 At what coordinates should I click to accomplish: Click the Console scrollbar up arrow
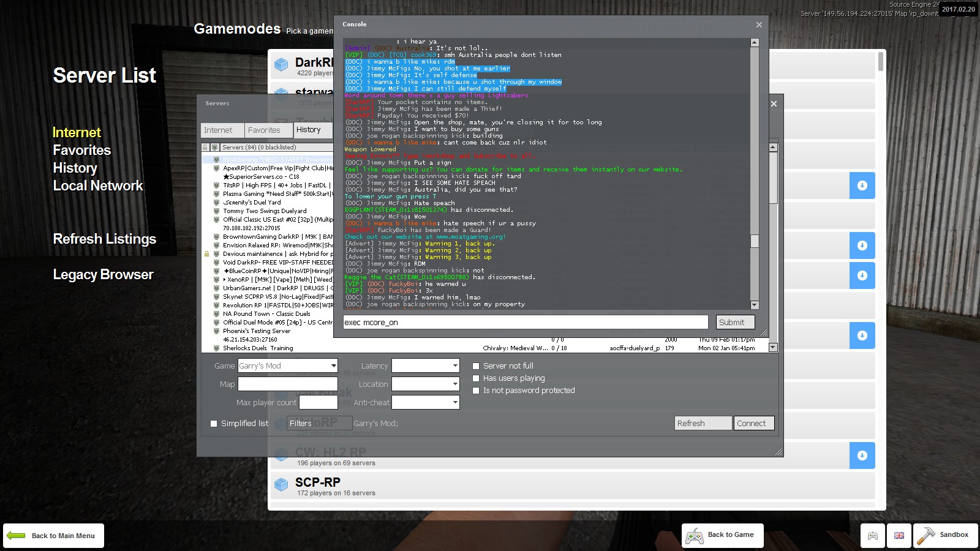755,43
